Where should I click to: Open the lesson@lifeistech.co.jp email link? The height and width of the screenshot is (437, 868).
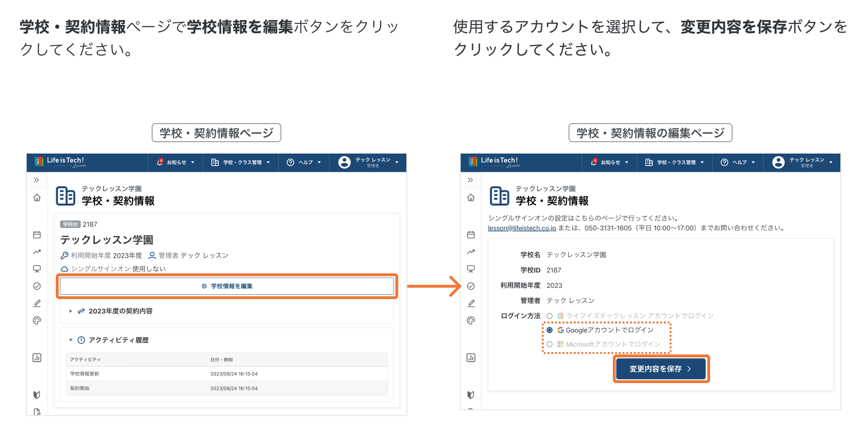522,228
